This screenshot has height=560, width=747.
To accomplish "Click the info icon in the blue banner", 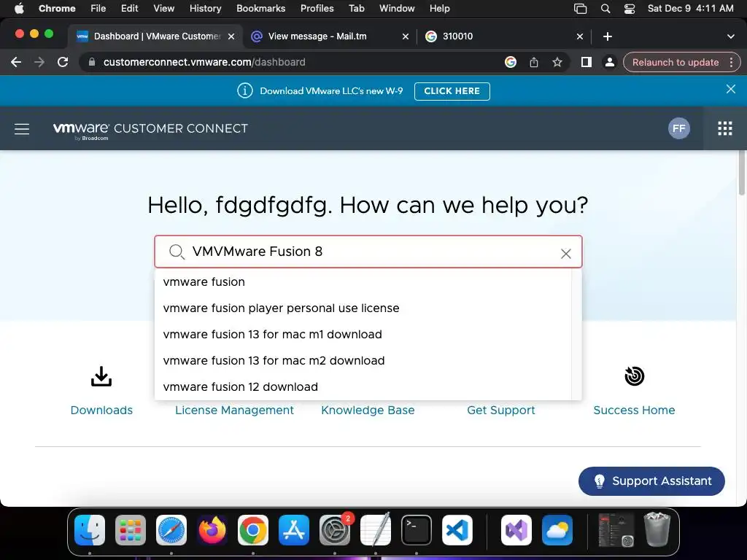I will coord(245,90).
